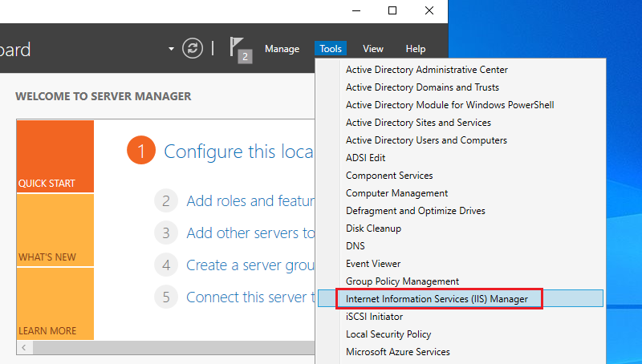Image resolution: width=642 pixels, height=364 pixels.
Task: Click the refresh dashboard icon
Action: [193, 48]
